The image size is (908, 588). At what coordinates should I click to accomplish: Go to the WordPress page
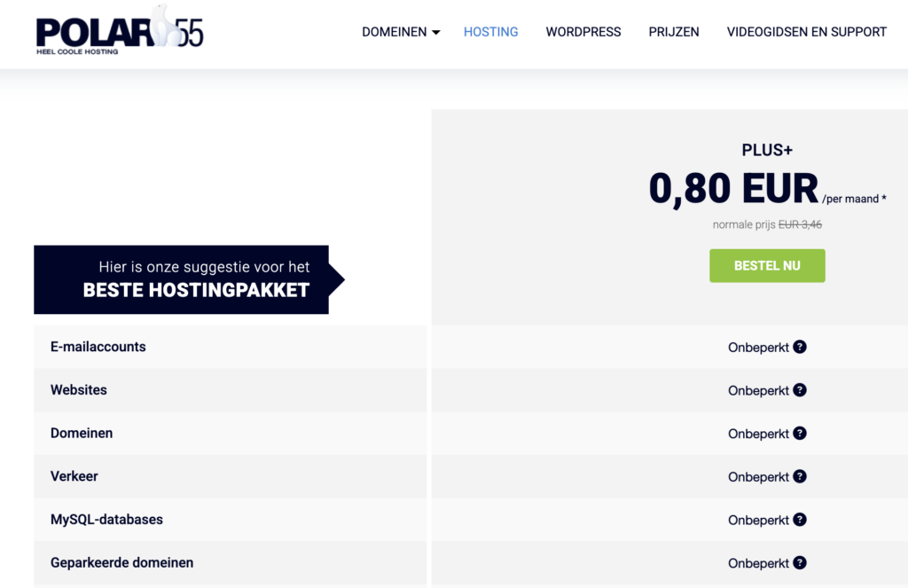pyautogui.click(x=583, y=32)
